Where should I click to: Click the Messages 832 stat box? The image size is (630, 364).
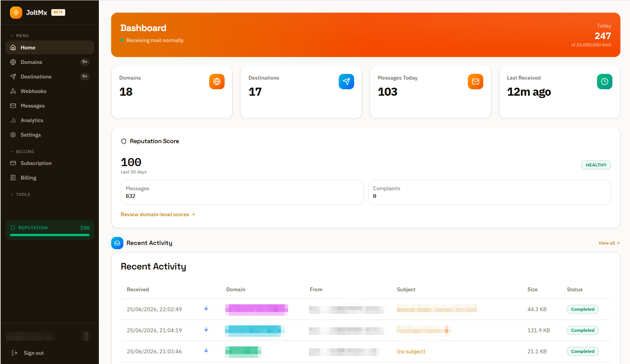(x=242, y=192)
